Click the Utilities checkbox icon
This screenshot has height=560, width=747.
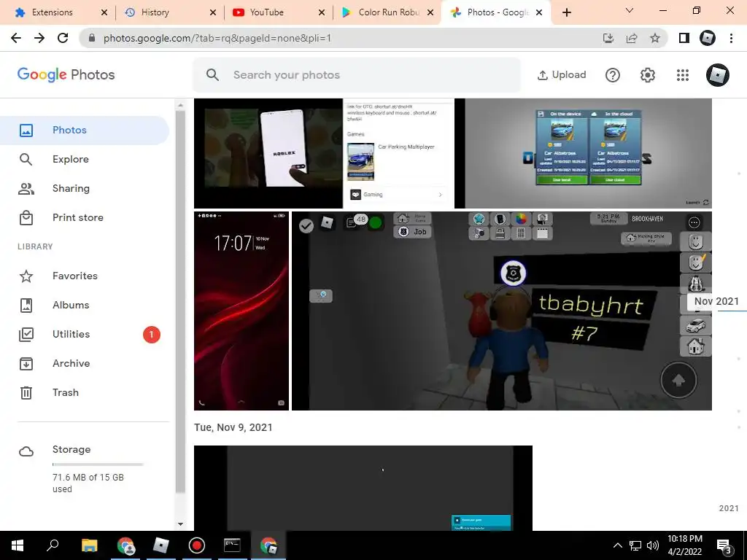pos(26,334)
